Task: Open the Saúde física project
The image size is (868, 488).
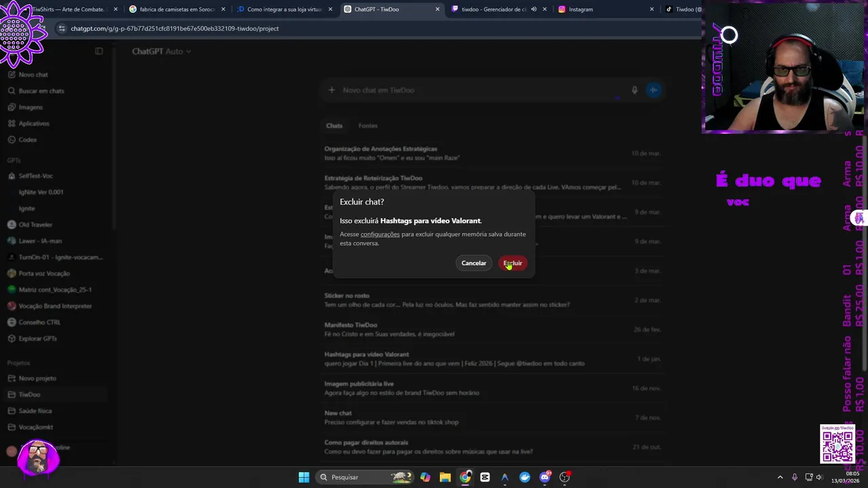Action: click(56, 411)
